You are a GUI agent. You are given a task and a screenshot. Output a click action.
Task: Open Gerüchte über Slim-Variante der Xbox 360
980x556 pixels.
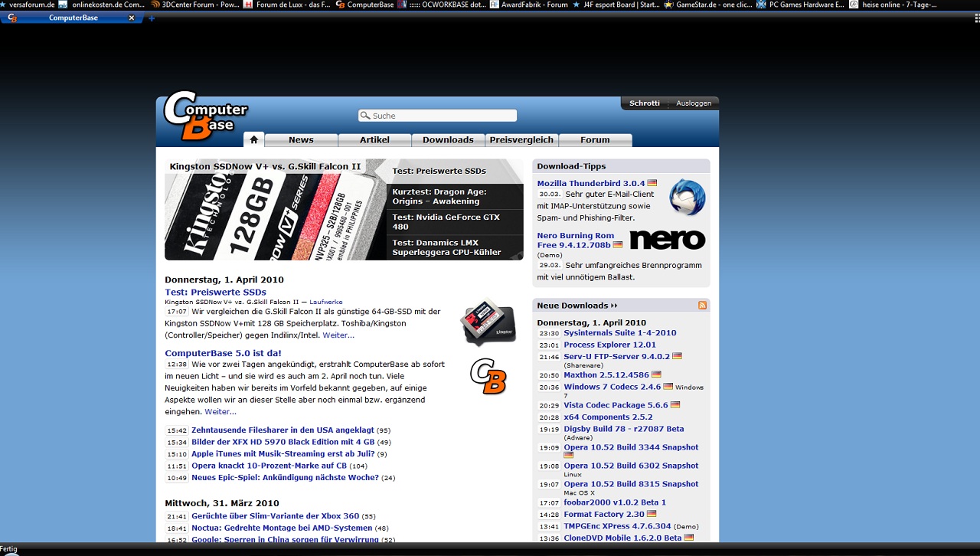tap(275, 516)
